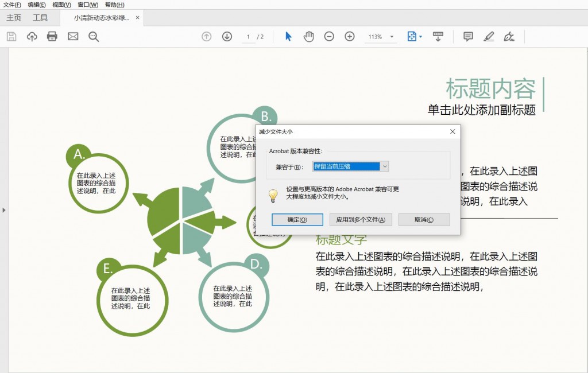
Task: Click the Print icon
Action: (x=52, y=36)
